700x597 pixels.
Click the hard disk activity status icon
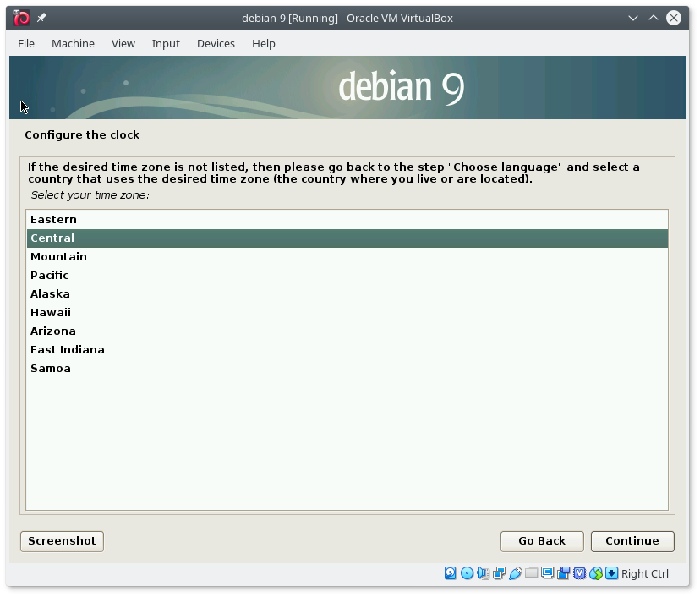pyautogui.click(x=451, y=573)
